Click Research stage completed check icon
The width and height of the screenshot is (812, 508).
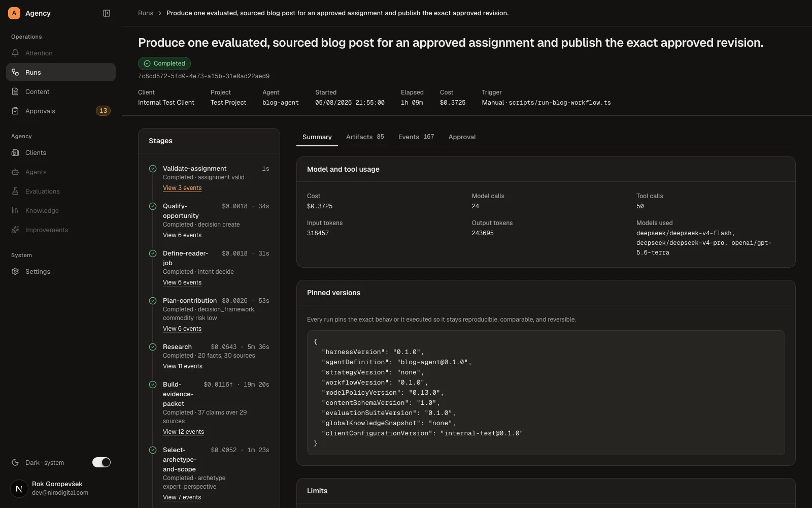point(153,347)
